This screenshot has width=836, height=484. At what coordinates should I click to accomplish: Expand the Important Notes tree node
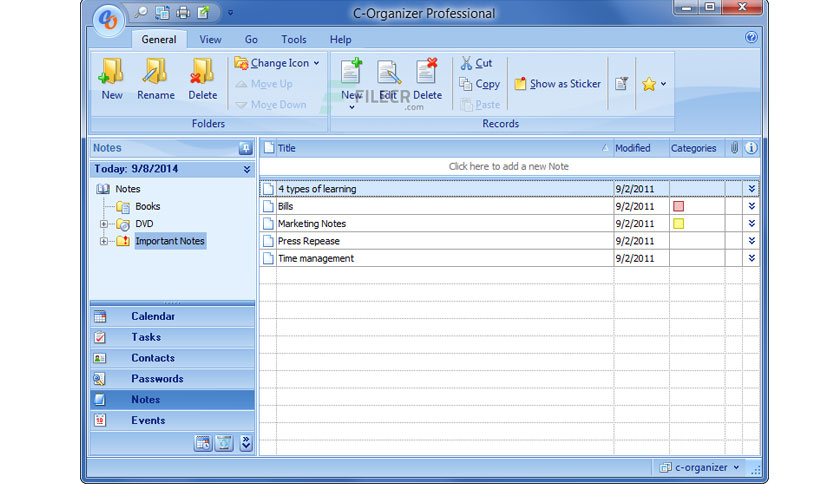click(x=103, y=241)
